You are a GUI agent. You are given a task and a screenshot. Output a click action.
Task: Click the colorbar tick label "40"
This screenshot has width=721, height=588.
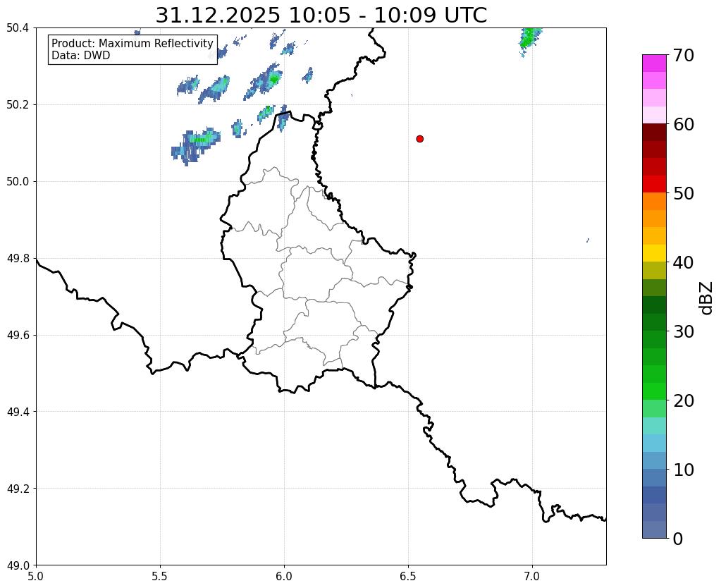coord(684,262)
